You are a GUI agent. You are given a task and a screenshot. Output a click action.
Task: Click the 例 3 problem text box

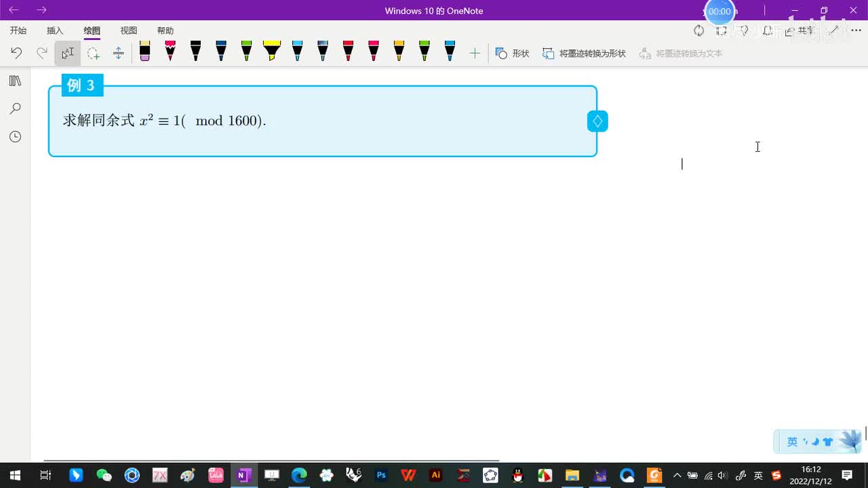[323, 121]
